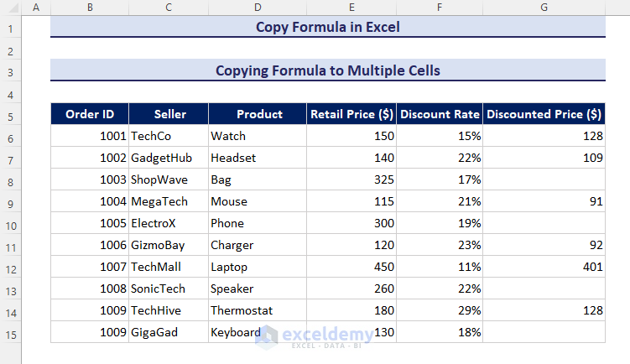Select empty discounted price cell for Keyboard
630x364 pixels.
point(544,332)
